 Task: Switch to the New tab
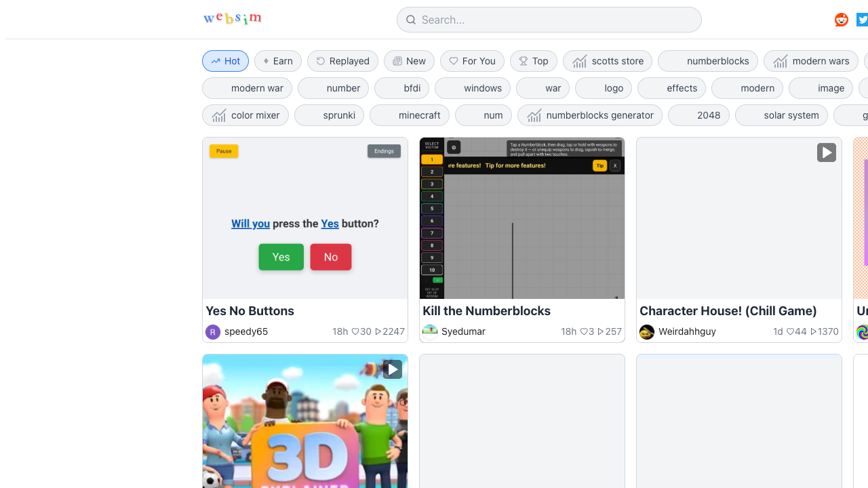pos(409,61)
